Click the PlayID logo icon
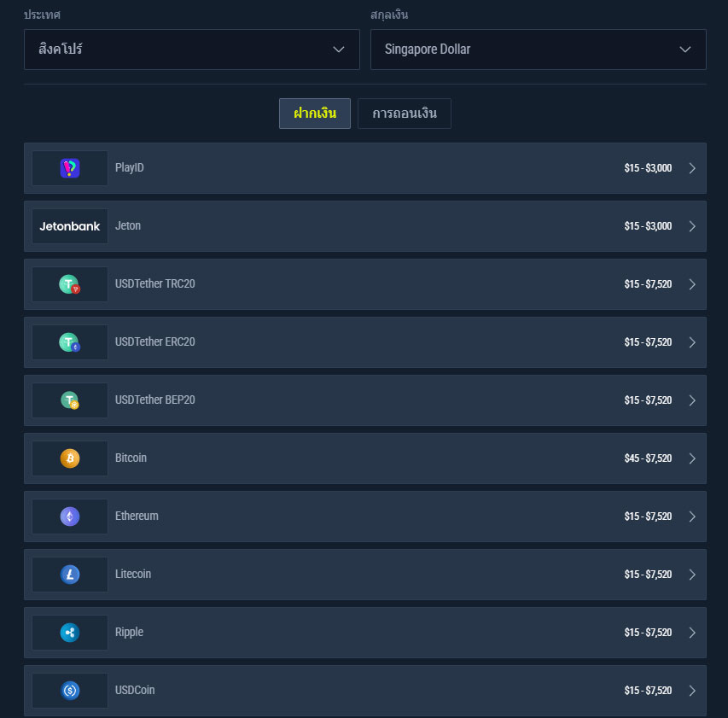This screenshot has width=728, height=718. click(69, 168)
